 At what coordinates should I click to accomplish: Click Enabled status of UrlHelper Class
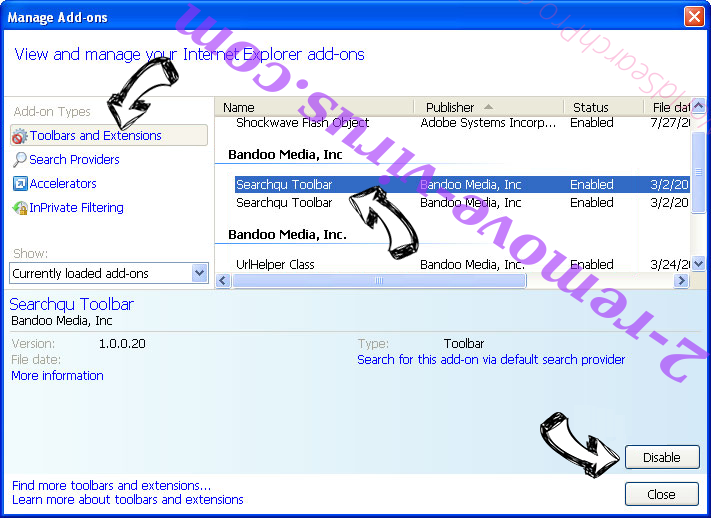point(592,264)
